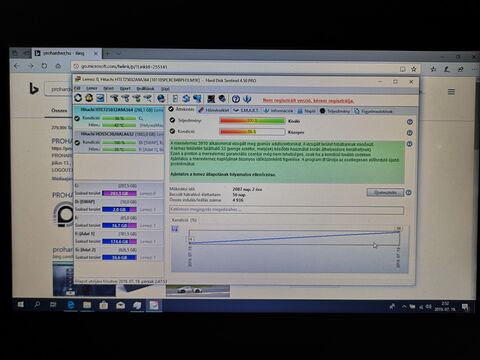Click the dark square icon left of the dark globe
480x360 pixels.
click(x=211, y=99)
